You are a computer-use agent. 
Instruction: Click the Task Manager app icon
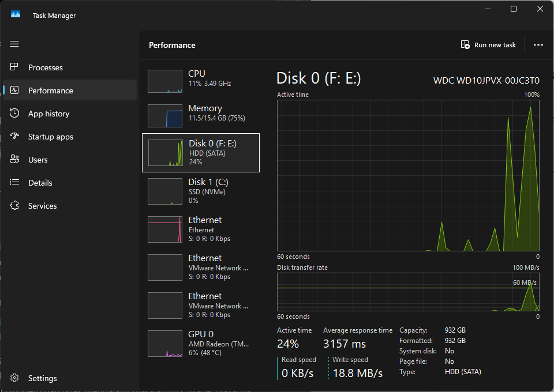16,14
